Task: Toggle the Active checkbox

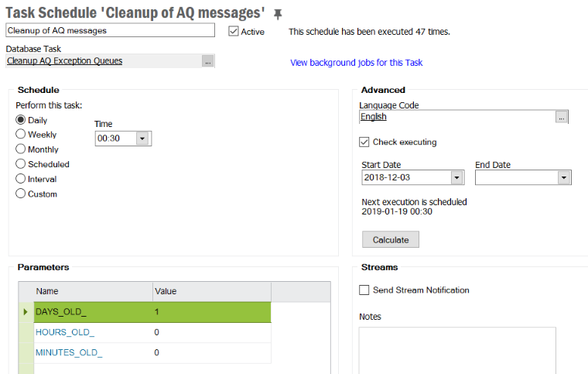Action: point(234,32)
